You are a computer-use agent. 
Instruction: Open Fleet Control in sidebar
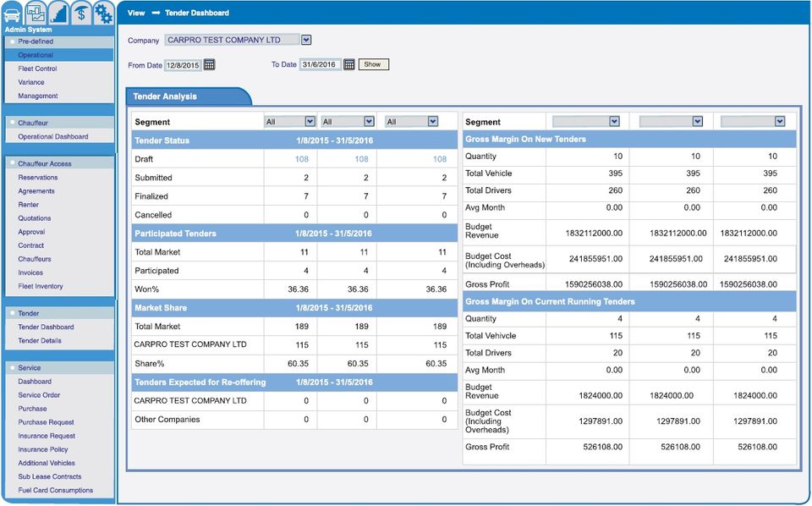coord(37,69)
